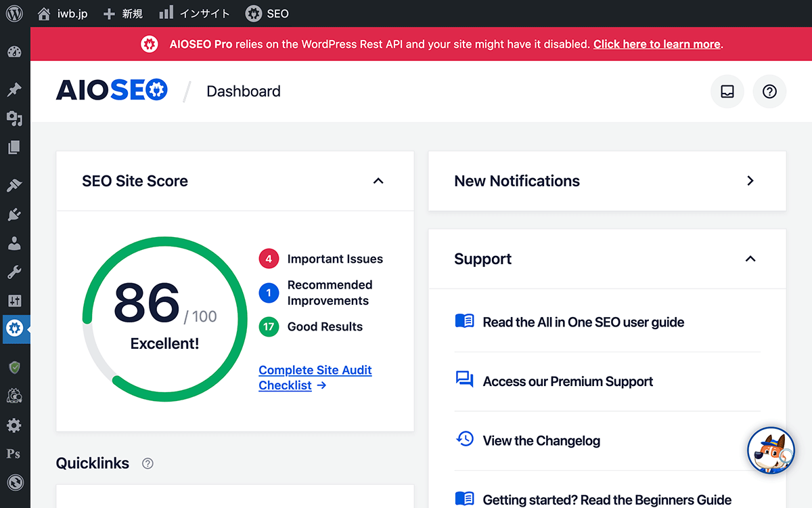812x508 pixels.
Task: Click the Plugins plug icon
Action: pyautogui.click(x=14, y=214)
